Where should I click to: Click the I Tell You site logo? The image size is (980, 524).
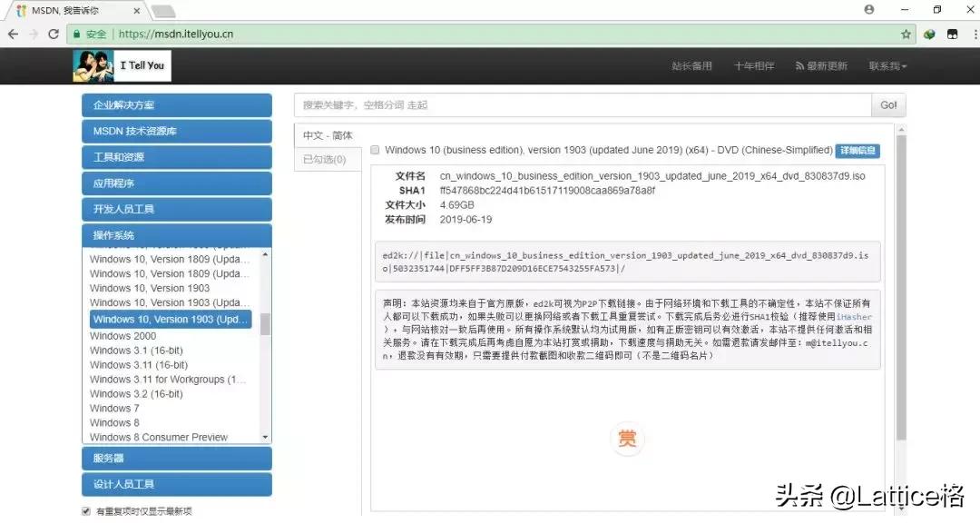pyautogui.click(x=122, y=65)
